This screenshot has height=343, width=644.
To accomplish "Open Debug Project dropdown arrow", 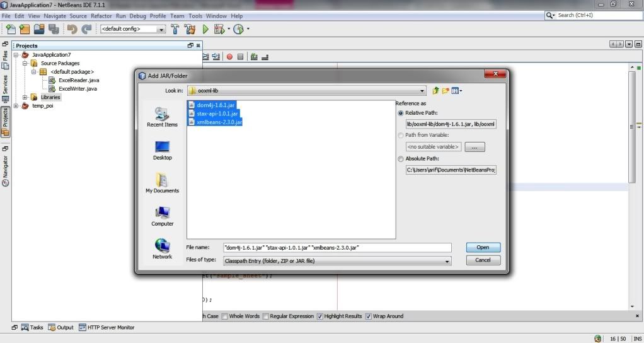I will point(229,29).
